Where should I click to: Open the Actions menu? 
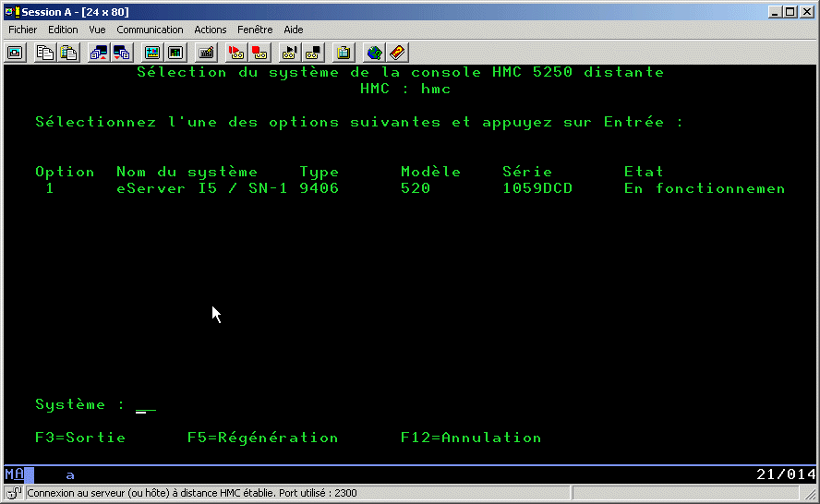tap(211, 30)
